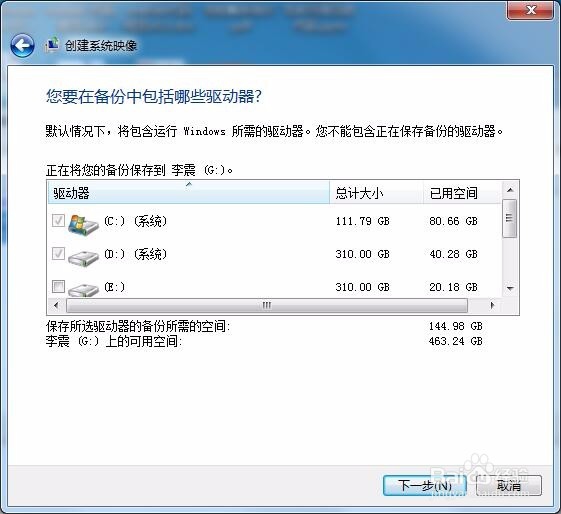Select the C: Windows system drive icon
This screenshot has width=561, height=514.
coord(83,225)
